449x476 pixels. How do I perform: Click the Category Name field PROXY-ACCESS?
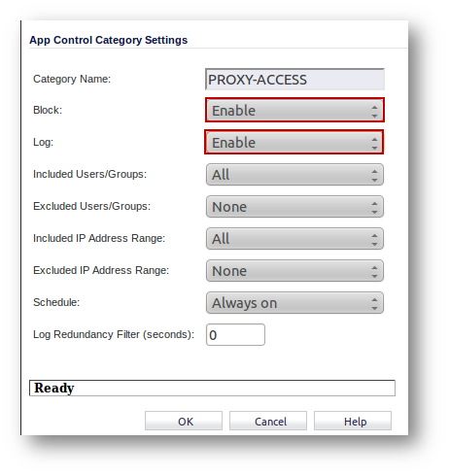[294, 80]
